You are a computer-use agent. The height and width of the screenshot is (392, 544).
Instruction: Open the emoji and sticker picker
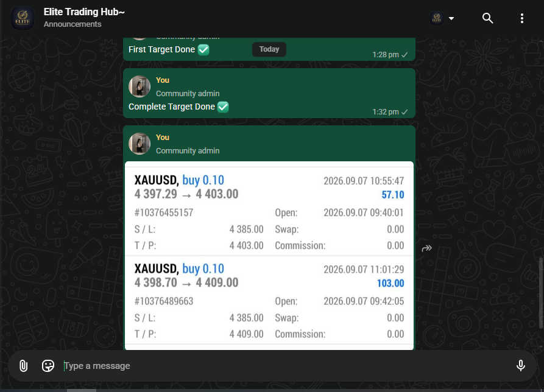pos(48,366)
